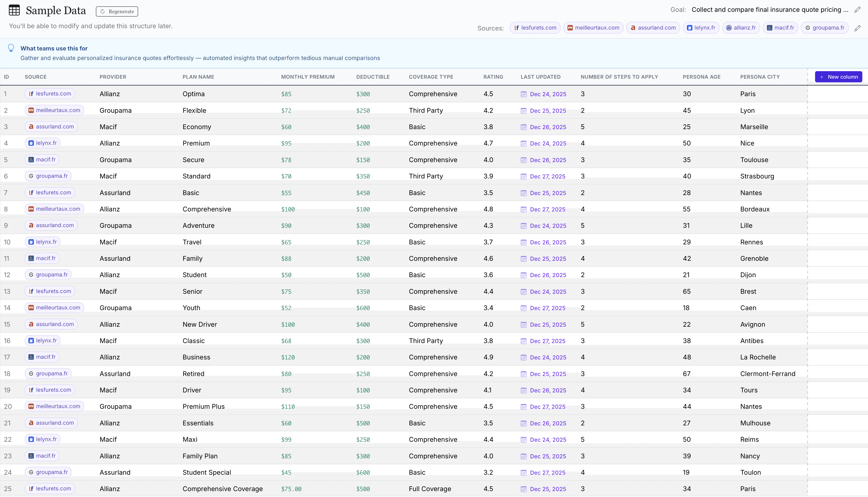Click the MONTHLY PREMIUM column header
Image resolution: width=868 pixels, height=497 pixels.
click(x=308, y=77)
